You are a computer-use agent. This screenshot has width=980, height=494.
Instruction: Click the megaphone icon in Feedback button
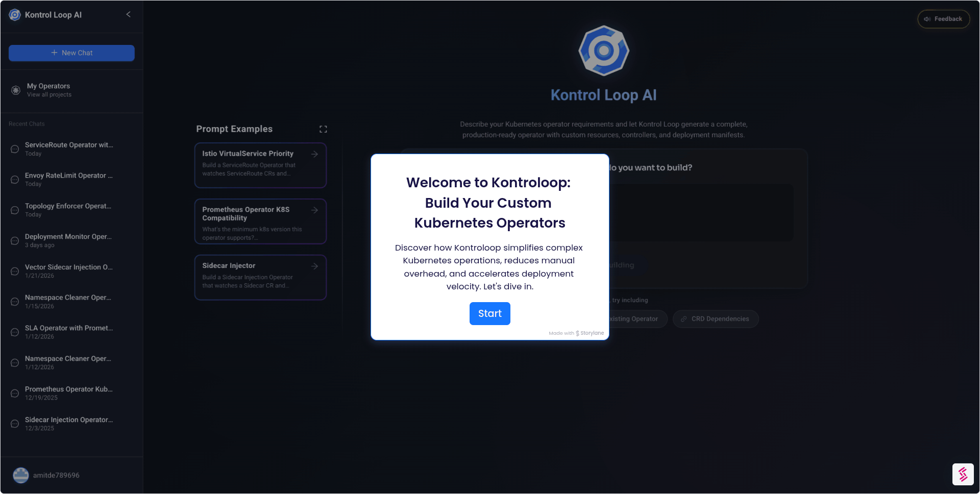(927, 19)
